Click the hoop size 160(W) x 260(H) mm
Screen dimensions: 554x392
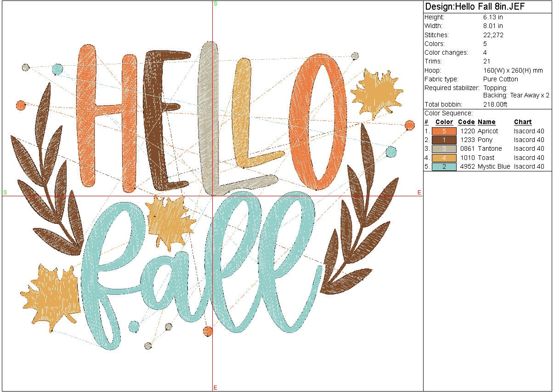tap(513, 70)
